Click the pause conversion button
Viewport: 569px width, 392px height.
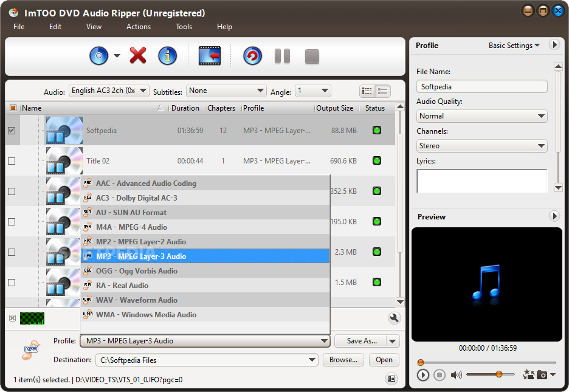(x=282, y=56)
